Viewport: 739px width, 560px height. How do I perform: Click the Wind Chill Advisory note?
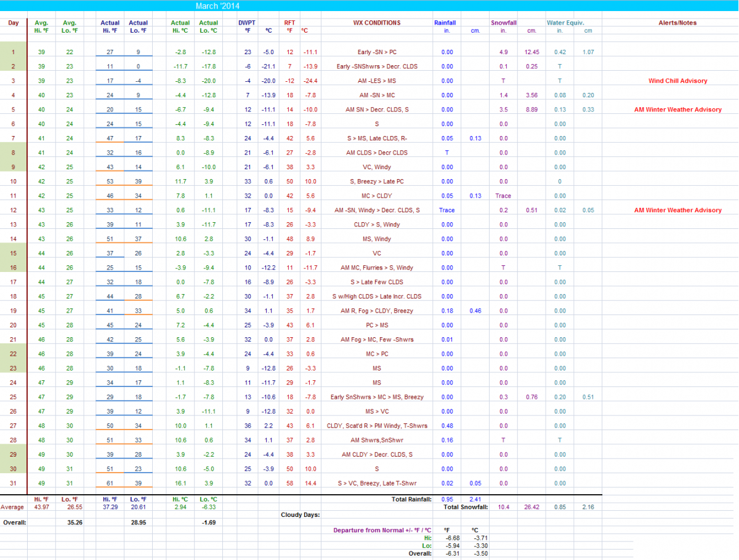(x=677, y=81)
